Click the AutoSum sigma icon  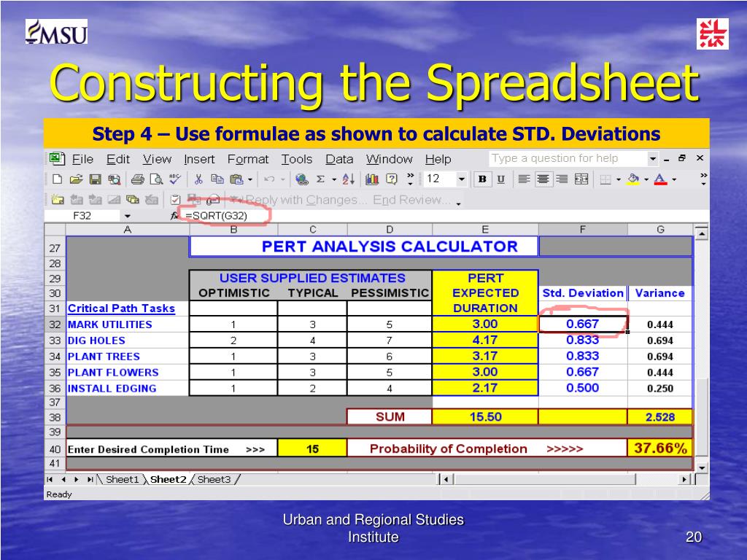321,179
